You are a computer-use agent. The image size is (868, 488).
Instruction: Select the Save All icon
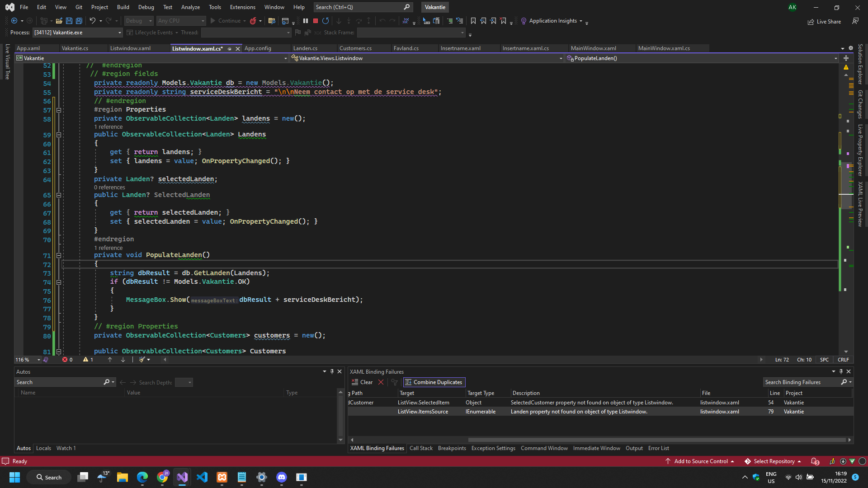(79, 21)
